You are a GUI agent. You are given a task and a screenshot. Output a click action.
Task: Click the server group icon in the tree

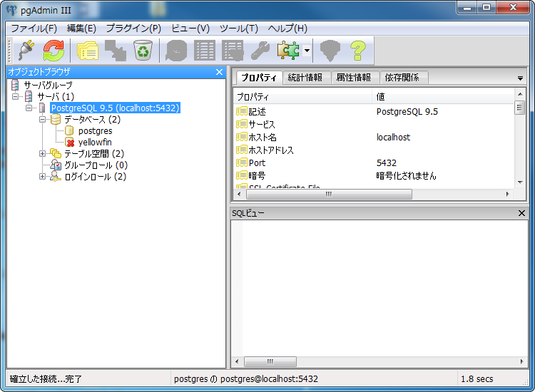point(15,85)
